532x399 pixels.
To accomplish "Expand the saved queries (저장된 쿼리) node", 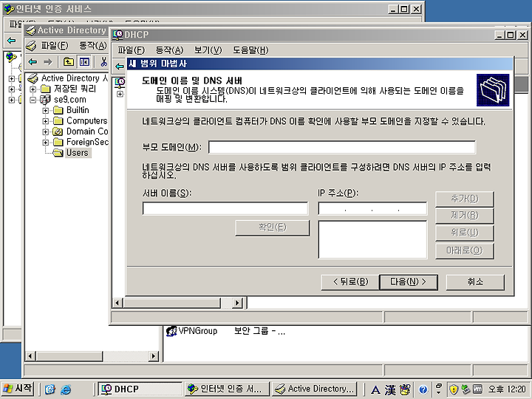I will tap(33, 89).
